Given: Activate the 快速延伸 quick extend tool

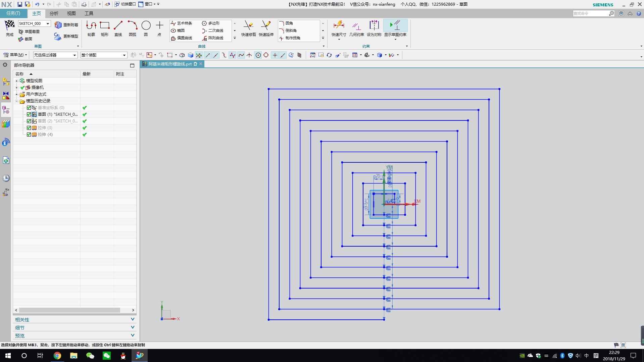Looking at the screenshot, I should 266,28.
